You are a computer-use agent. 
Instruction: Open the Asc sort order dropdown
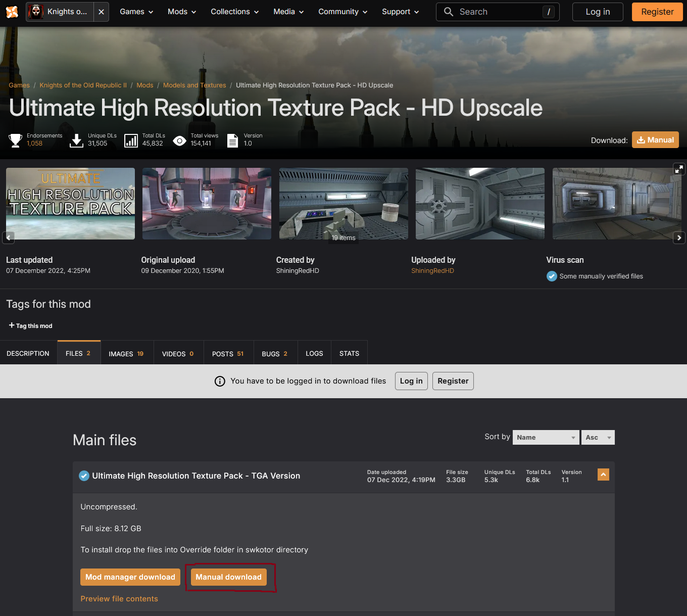click(598, 438)
